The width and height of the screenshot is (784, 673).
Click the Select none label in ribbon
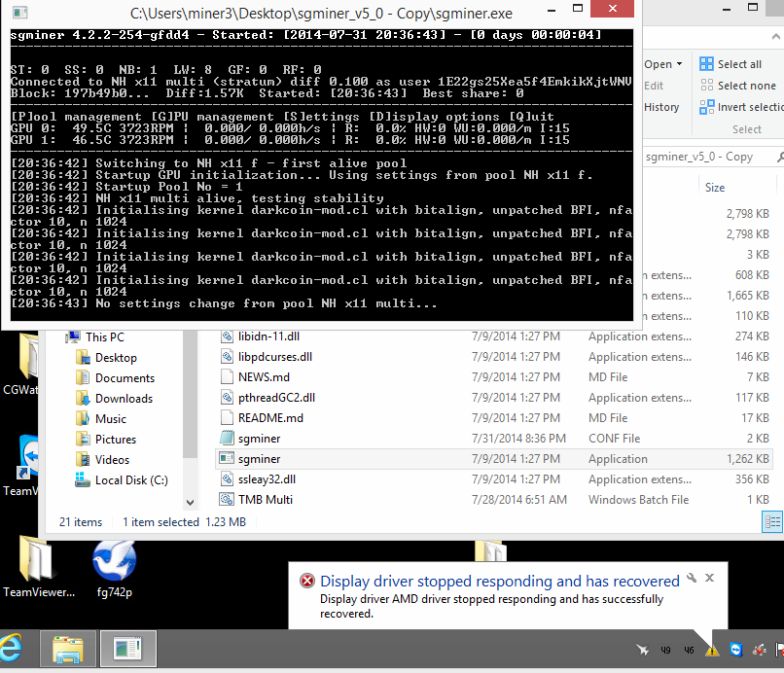coord(747,86)
